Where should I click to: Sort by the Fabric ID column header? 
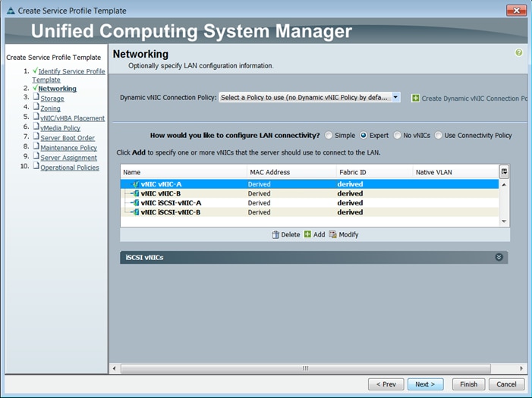(374, 172)
